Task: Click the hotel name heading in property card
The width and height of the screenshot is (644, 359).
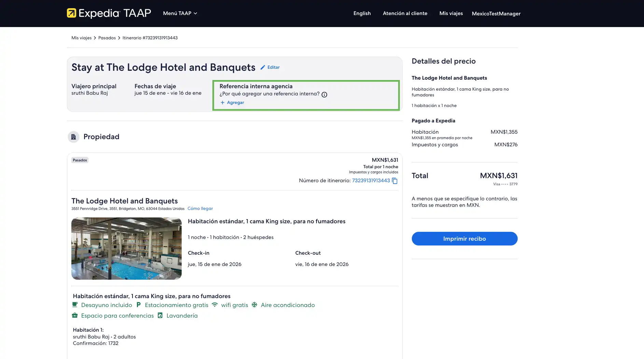Action: 125,201
